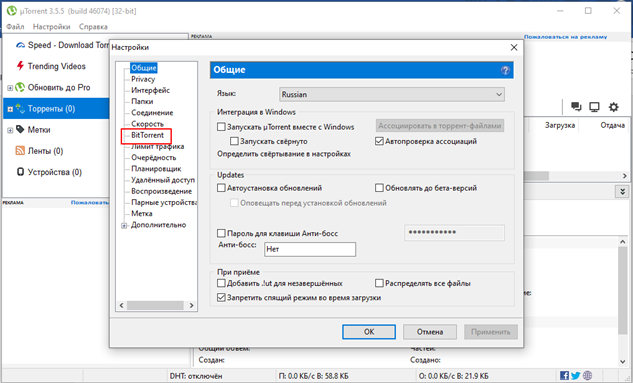633x383 pixels.
Task: Click the Ленты RSS feed icon
Action: [20, 151]
